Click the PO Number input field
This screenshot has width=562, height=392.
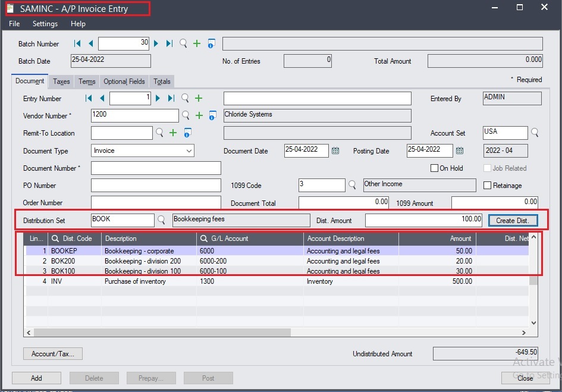[x=156, y=185]
